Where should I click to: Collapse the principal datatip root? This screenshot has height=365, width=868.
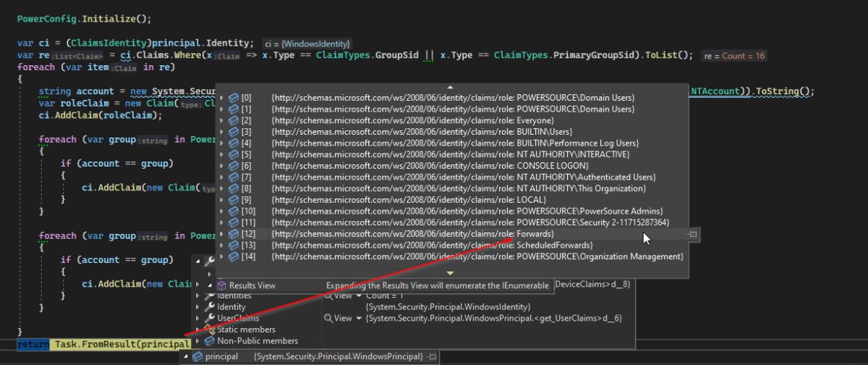pos(185,357)
